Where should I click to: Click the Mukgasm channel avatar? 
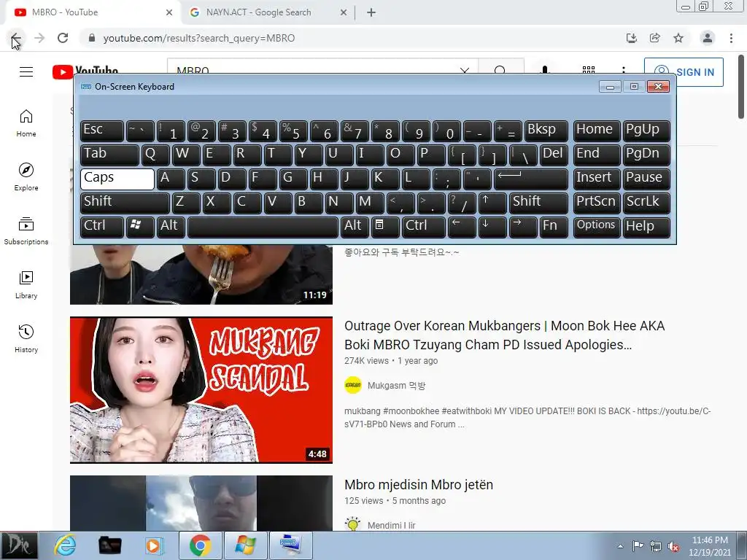[x=353, y=385]
